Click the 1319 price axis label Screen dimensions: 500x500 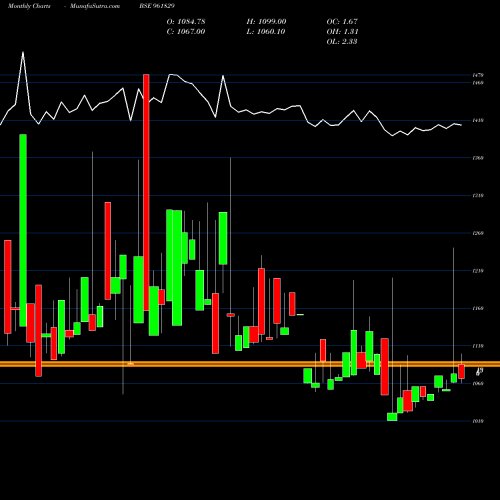coord(478,196)
